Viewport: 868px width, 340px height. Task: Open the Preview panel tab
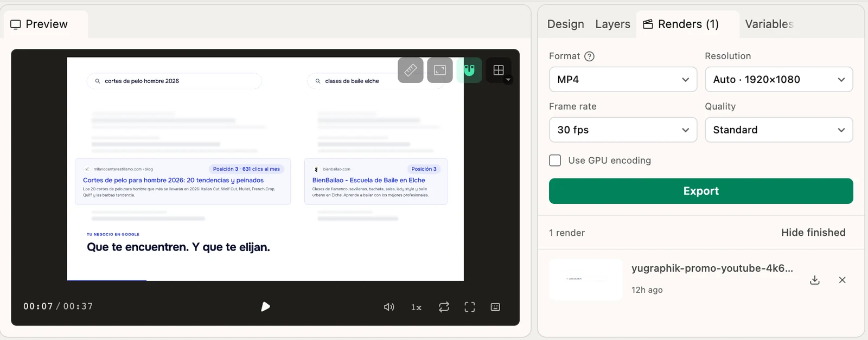pos(46,24)
